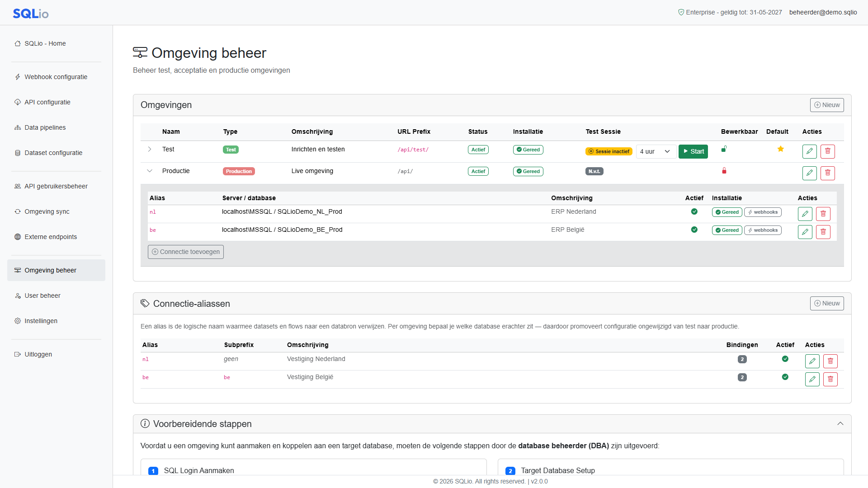Click Connectie toevoegen button
868x488 pixels.
click(186, 252)
